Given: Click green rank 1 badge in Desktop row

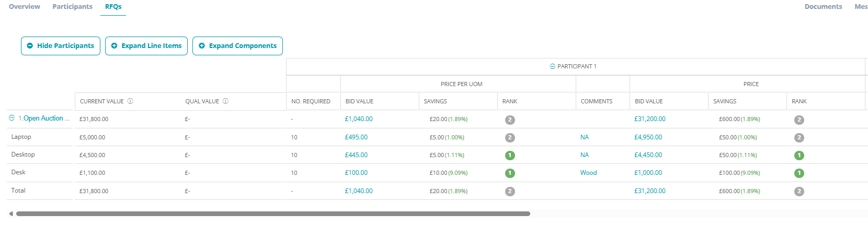Looking at the screenshot, I should click(510, 156).
